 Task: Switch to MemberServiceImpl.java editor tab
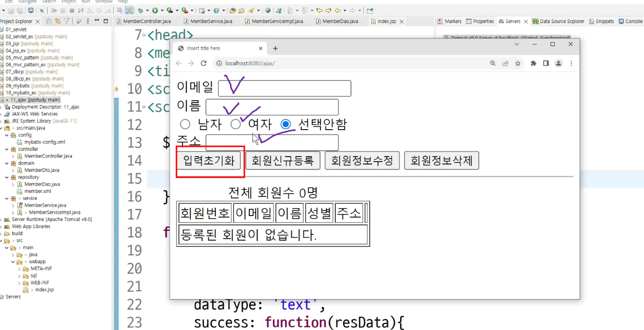coord(273,22)
